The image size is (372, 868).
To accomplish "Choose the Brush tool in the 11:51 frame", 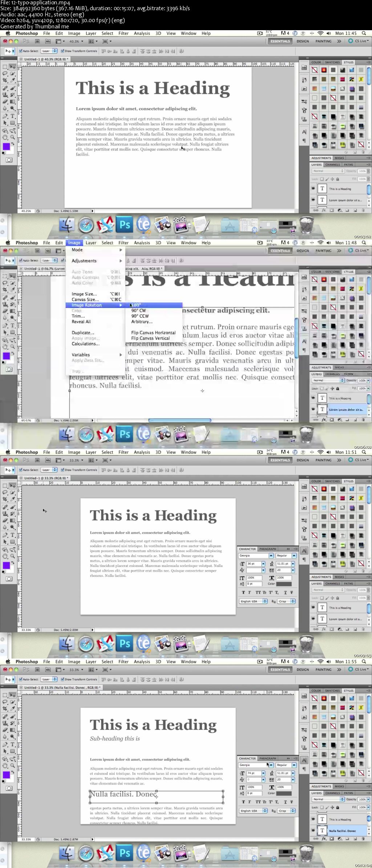I will pos(13,507).
